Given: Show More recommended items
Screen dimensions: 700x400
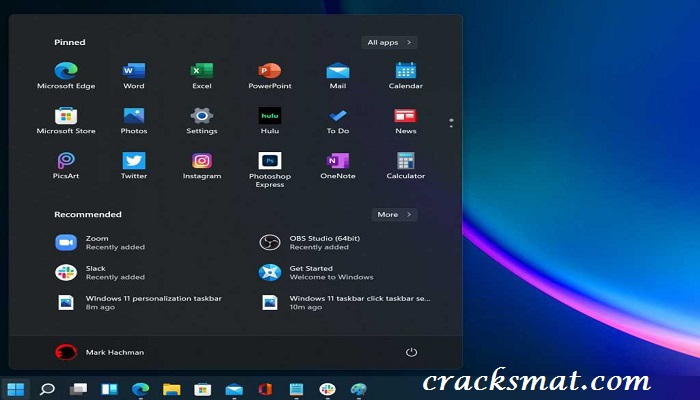Looking at the screenshot, I should pos(394,214).
